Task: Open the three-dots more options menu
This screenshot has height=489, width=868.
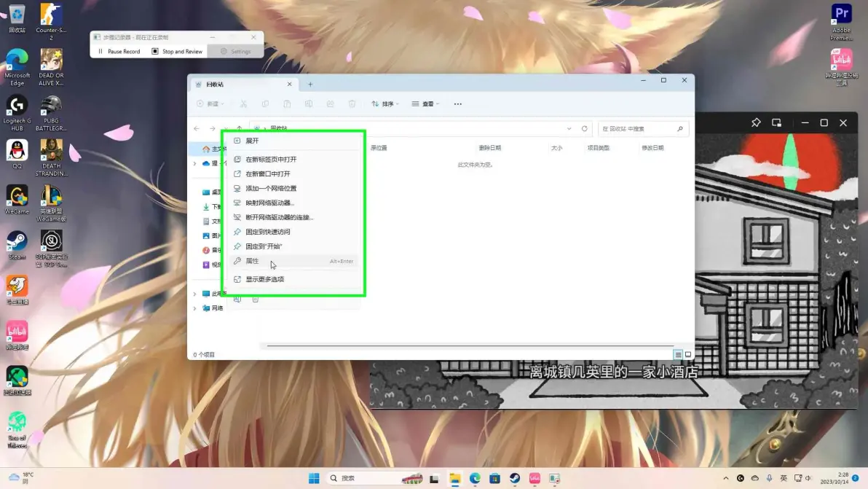Action: [458, 103]
